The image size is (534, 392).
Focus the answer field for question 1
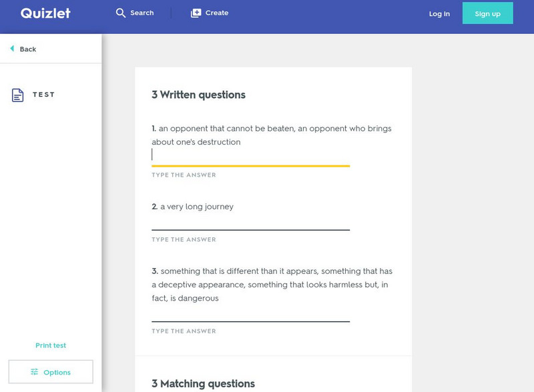point(250,155)
